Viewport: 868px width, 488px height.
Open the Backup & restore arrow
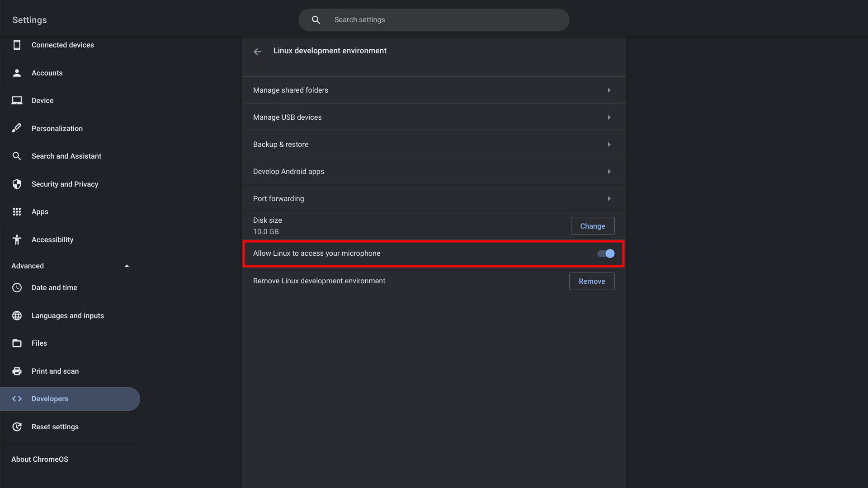[609, 145]
